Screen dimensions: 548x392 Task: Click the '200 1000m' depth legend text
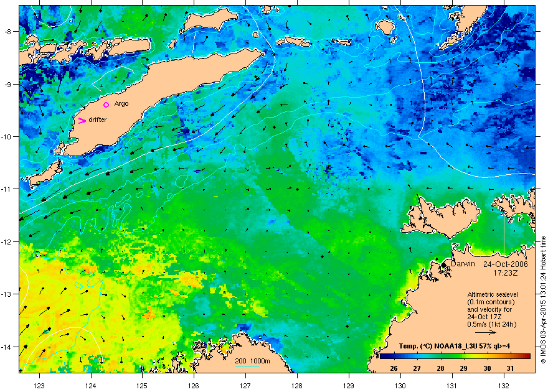pos(252,362)
